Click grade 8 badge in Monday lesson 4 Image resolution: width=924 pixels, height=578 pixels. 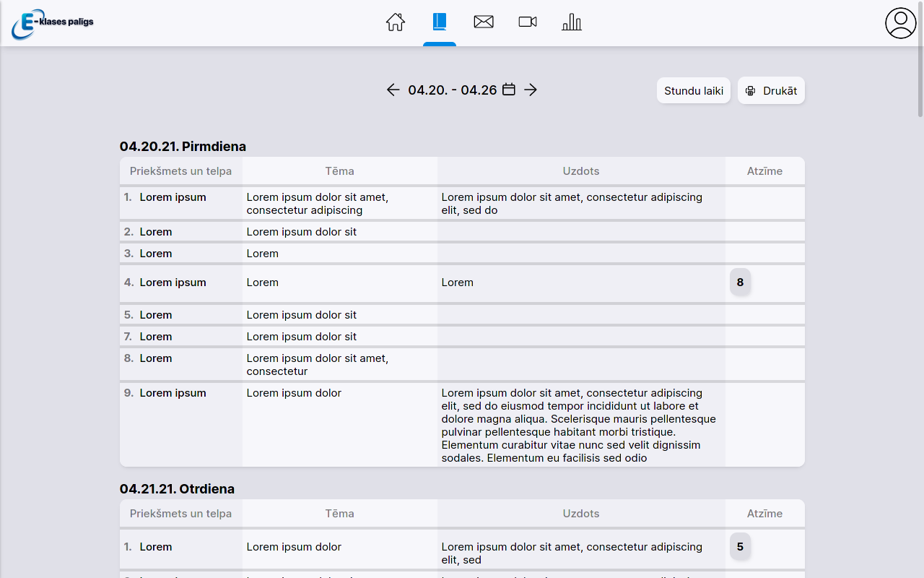(741, 282)
